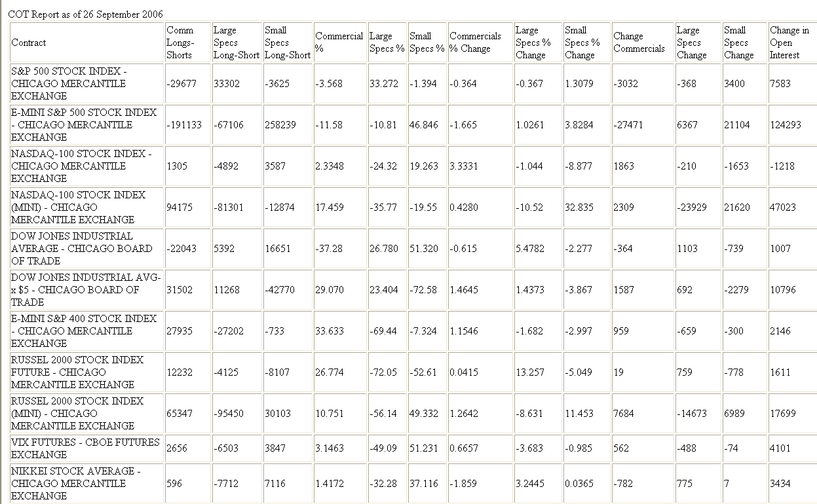This screenshot has width=817, height=504.
Task: Click the value 33302 in S&P 500 row
Action: (x=227, y=84)
